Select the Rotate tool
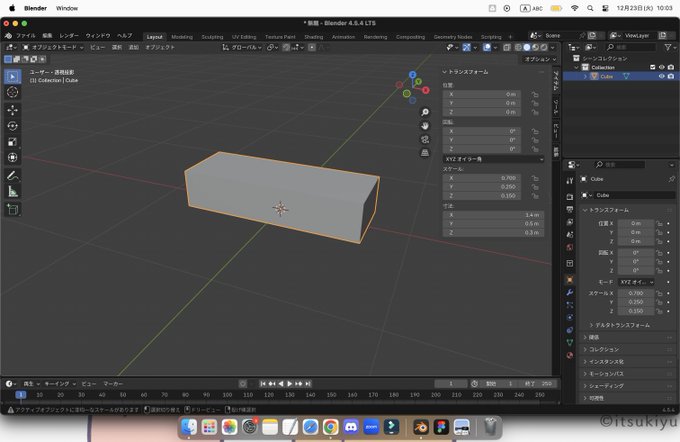This screenshot has width=680, height=442. click(13, 126)
